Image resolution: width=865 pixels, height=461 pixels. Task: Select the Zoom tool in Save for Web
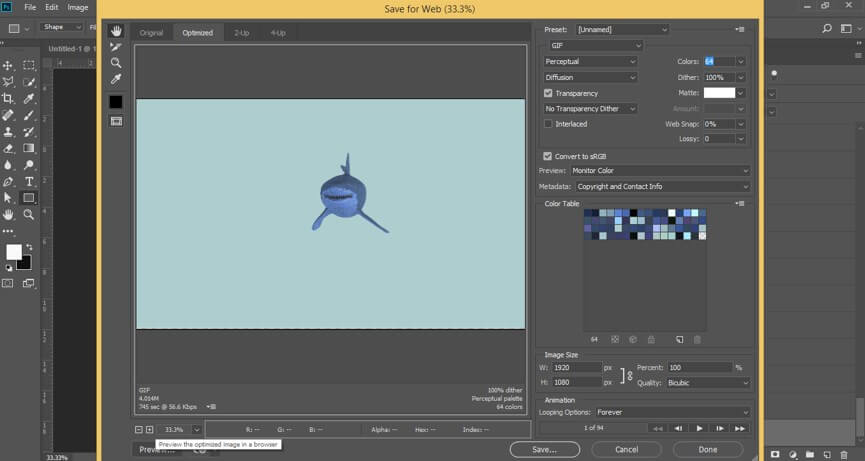click(116, 63)
